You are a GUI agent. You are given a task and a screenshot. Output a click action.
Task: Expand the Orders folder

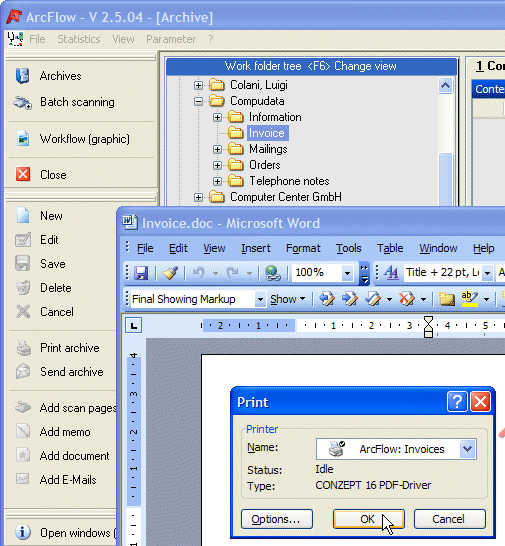coord(217,165)
